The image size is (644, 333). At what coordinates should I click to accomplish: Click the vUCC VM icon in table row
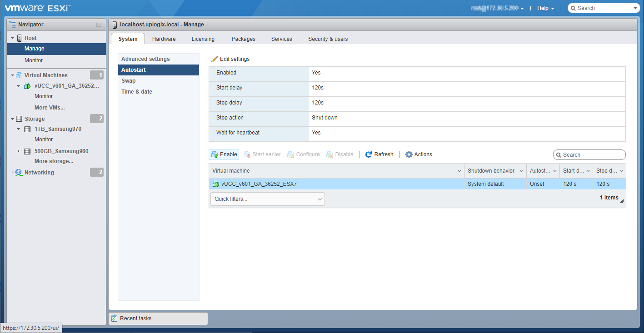point(216,184)
